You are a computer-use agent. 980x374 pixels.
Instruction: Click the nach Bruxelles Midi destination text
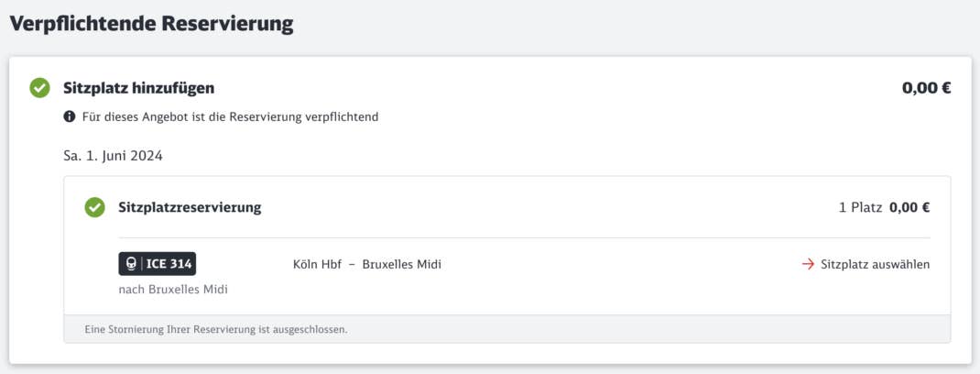(173, 290)
